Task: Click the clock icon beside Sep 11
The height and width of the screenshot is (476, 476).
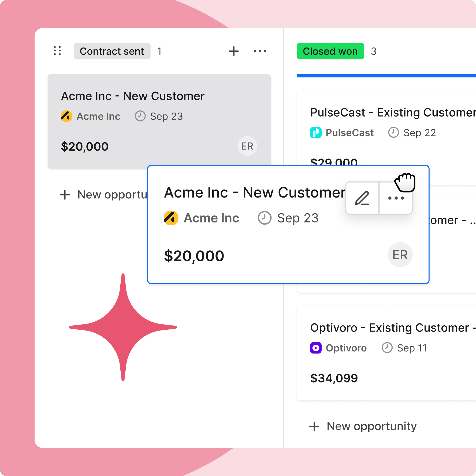Action: [386, 348]
